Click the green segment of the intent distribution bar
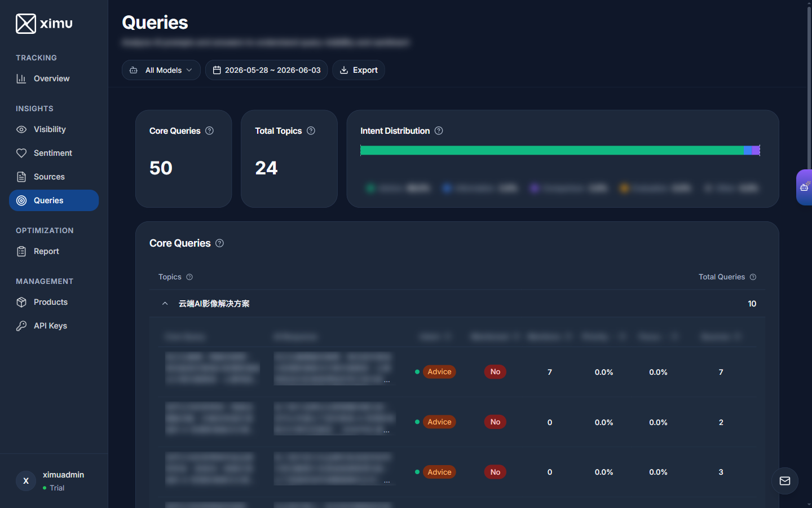This screenshot has width=812, height=508. click(x=552, y=150)
